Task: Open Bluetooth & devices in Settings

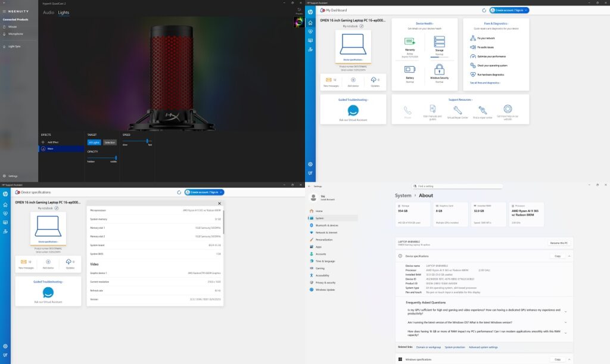Action: 327,225
